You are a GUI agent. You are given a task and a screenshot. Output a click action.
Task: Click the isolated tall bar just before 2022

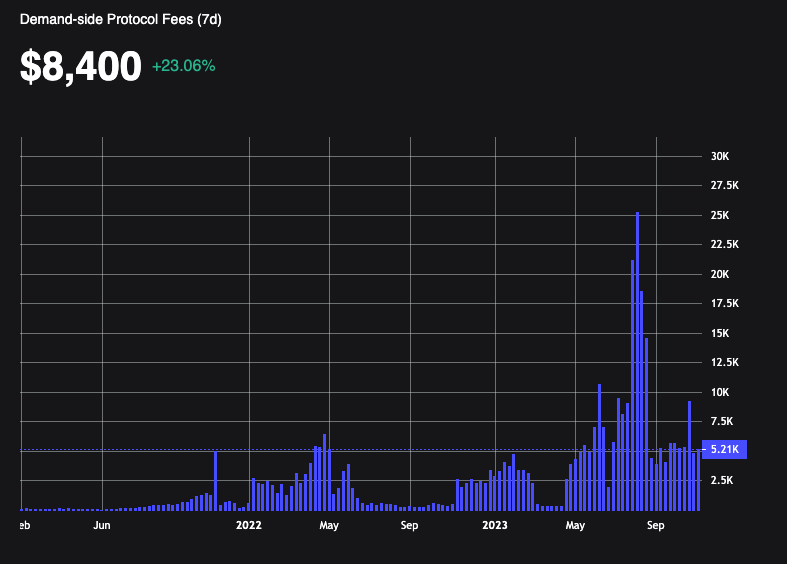[215, 481]
